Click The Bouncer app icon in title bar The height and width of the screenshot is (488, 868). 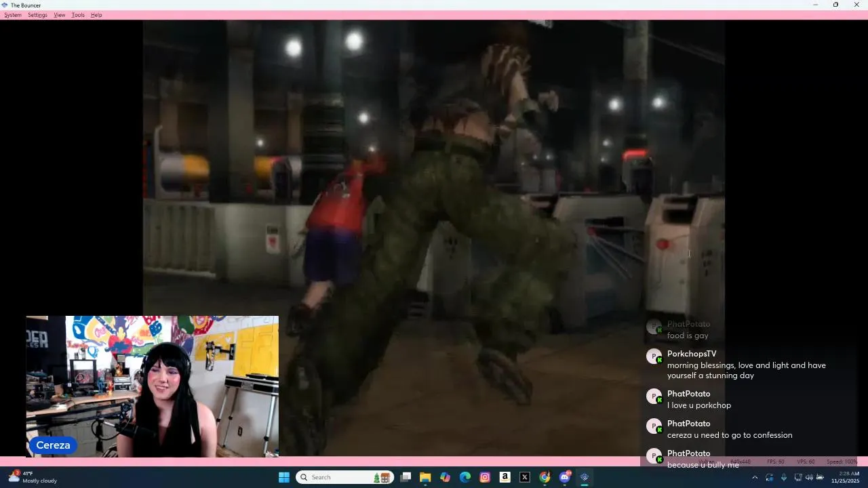pos(5,5)
